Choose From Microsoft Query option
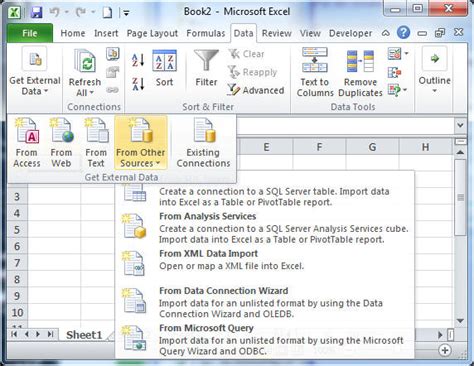The image size is (474, 366). pyautogui.click(x=265, y=340)
